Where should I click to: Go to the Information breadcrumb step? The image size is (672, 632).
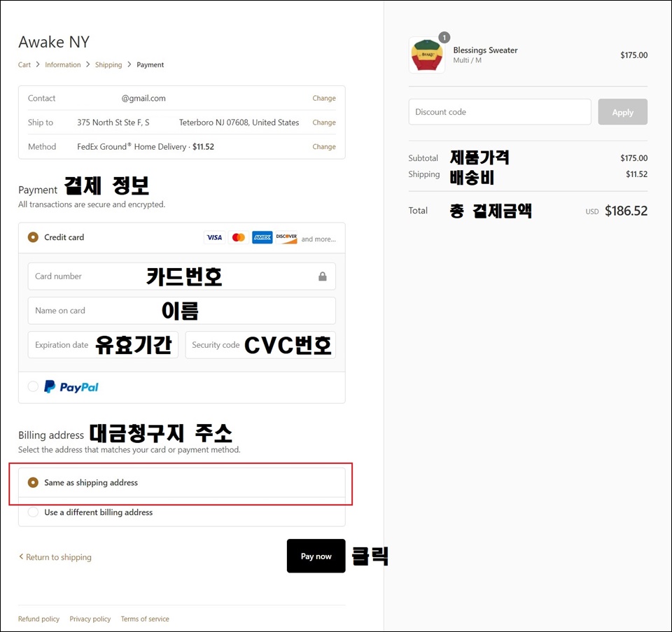pyautogui.click(x=62, y=64)
